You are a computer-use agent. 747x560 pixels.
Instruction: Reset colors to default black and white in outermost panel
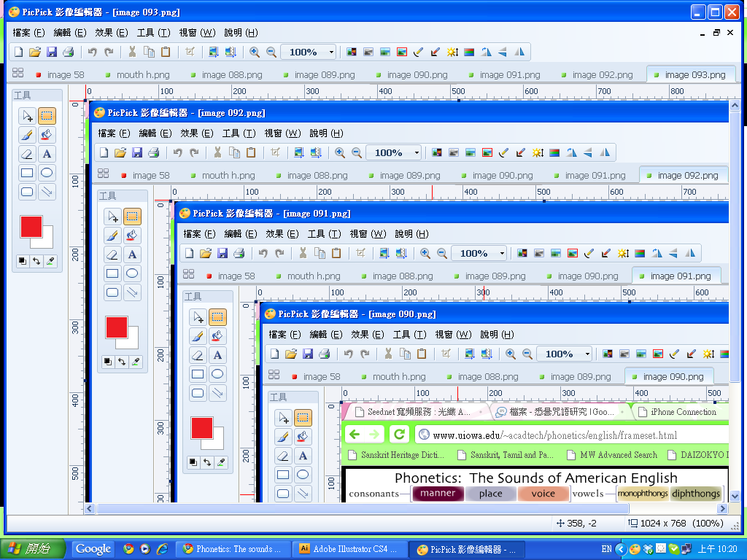(x=23, y=260)
